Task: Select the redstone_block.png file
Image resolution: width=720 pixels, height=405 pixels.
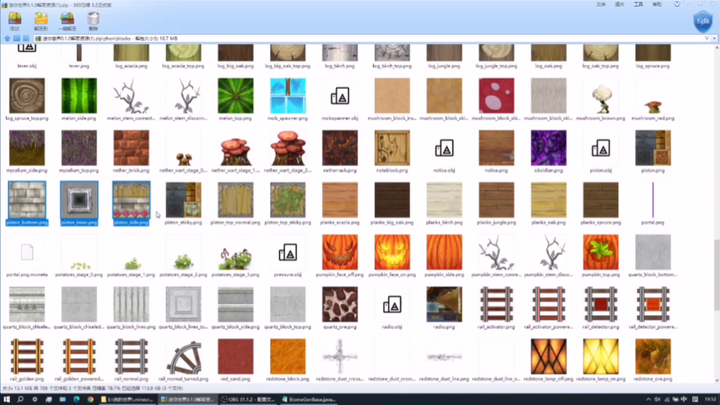Action: click(287, 360)
